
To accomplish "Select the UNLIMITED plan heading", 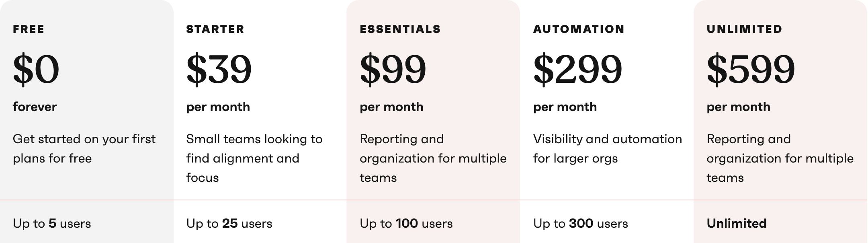I will pyautogui.click(x=745, y=29).
